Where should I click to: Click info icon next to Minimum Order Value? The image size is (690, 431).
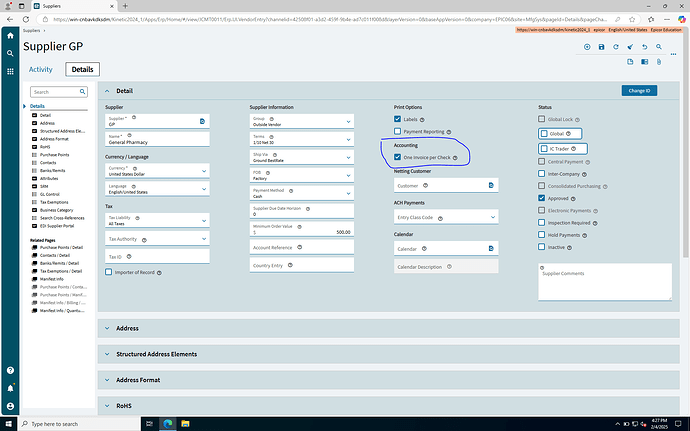[300, 226]
